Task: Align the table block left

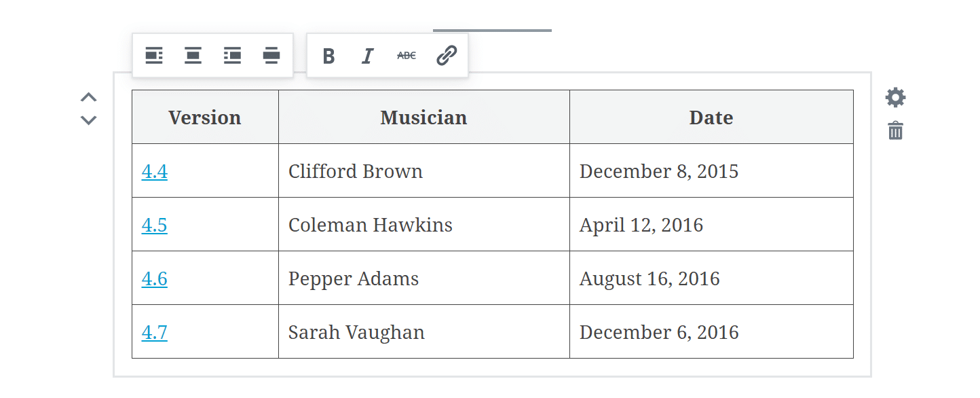Action: click(x=154, y=56)
